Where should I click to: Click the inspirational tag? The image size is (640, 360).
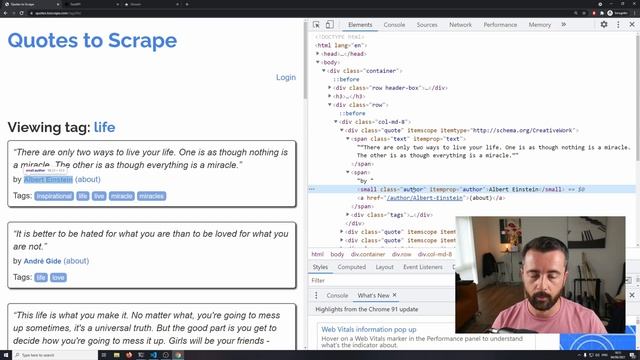click(x=54, y=196)
